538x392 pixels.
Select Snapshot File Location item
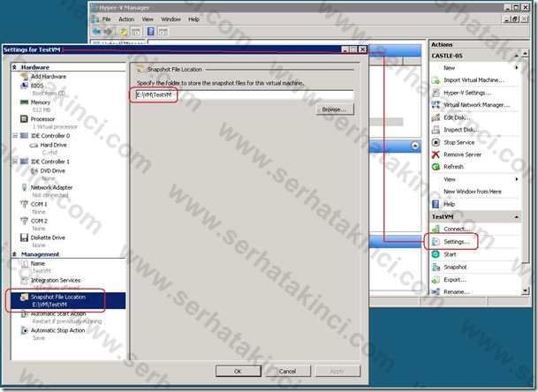click(x=68, y=301)
